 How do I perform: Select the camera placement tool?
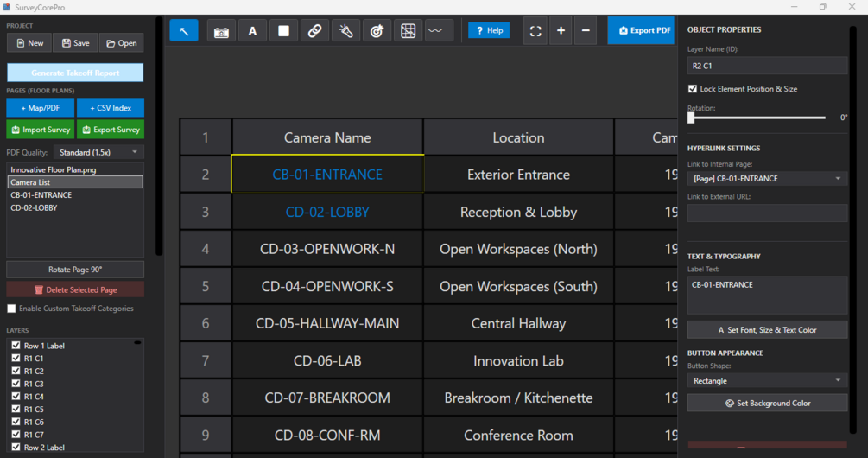pyautogui.click(x=221, y=31)
